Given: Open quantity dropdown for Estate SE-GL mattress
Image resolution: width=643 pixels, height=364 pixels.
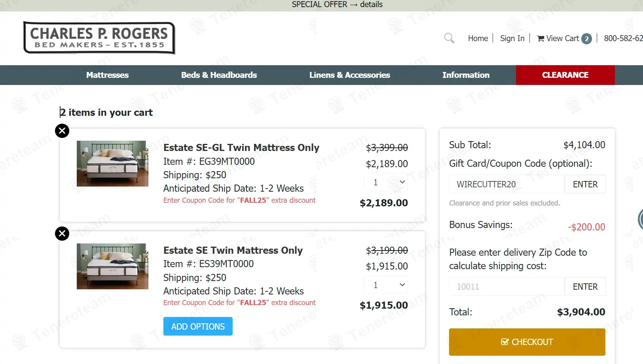Looking at the screenshot, I should pos(385,182).
